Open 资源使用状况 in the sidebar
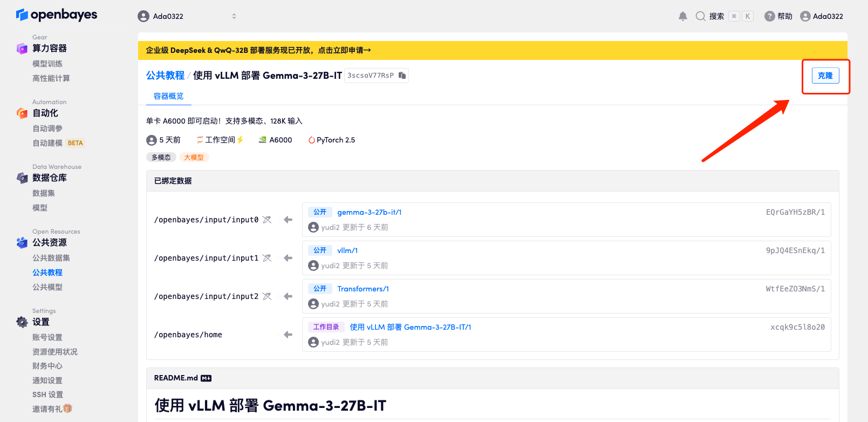The width and height of the screenshot is (868, 422). (x=55, y=352)
